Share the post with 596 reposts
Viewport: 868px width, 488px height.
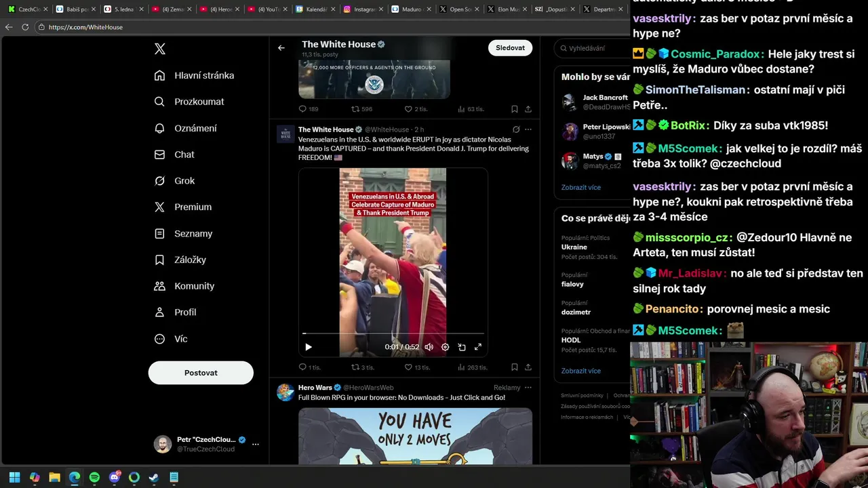point(528,109)
